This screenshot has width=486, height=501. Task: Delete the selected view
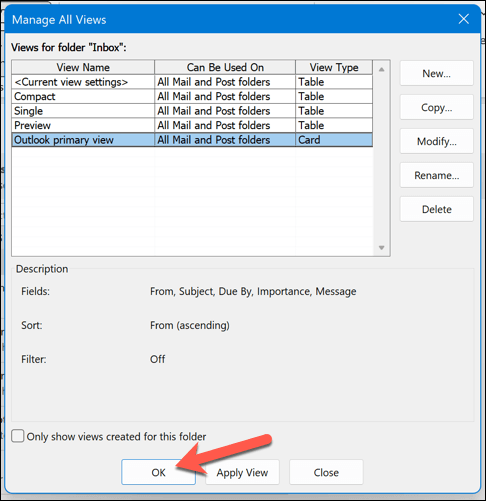click(x=436, y=209)
